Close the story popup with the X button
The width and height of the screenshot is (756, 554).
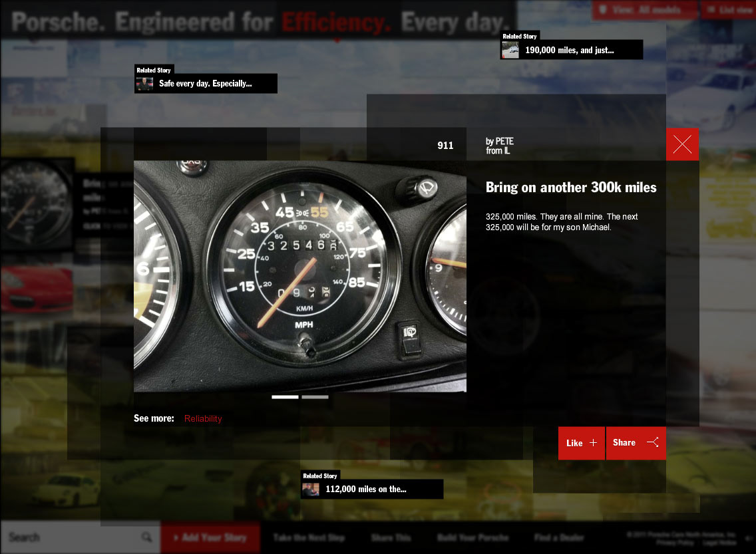click(682, 144)
